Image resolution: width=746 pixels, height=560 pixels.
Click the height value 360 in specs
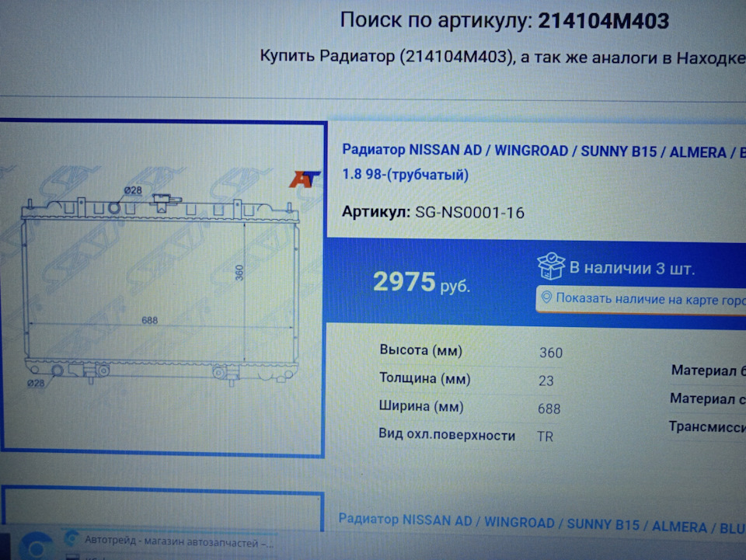[x=550, y=353]
